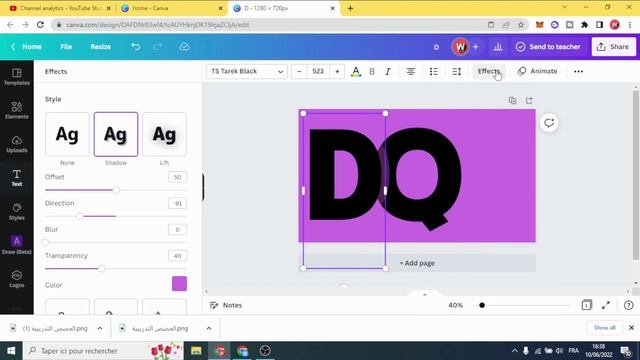Open the Draw (Beta) sidebar panel

pos(17,245)
